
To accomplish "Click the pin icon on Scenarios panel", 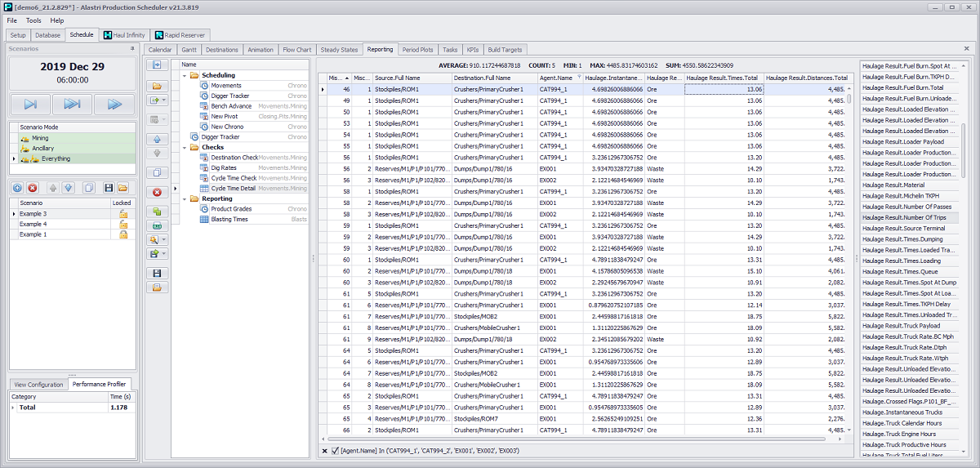I will [131, 49].
